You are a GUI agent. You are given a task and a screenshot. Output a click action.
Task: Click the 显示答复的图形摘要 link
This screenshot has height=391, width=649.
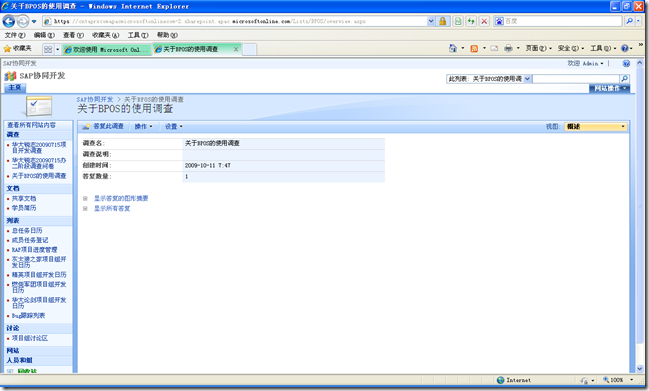click(121, 199)
